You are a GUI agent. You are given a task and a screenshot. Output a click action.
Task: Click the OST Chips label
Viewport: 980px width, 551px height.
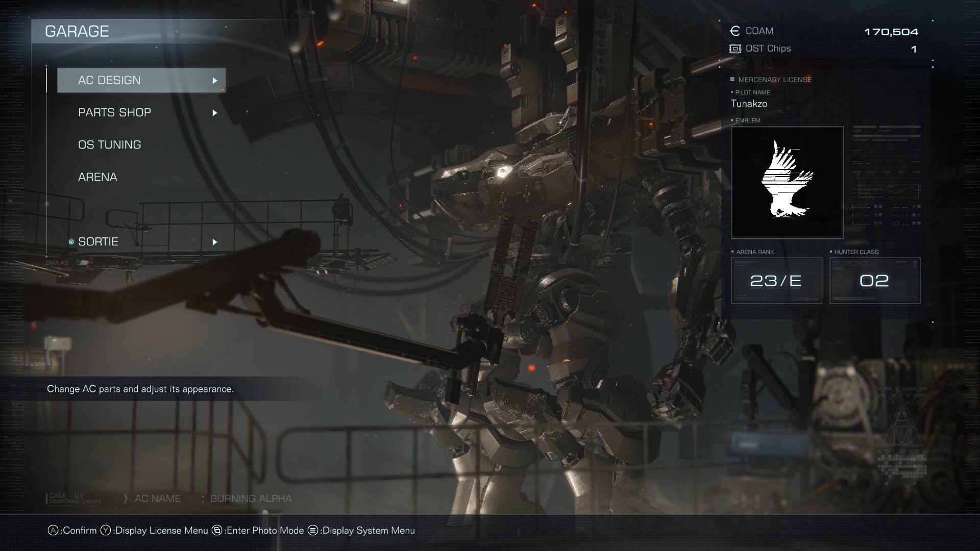[768, 48]
